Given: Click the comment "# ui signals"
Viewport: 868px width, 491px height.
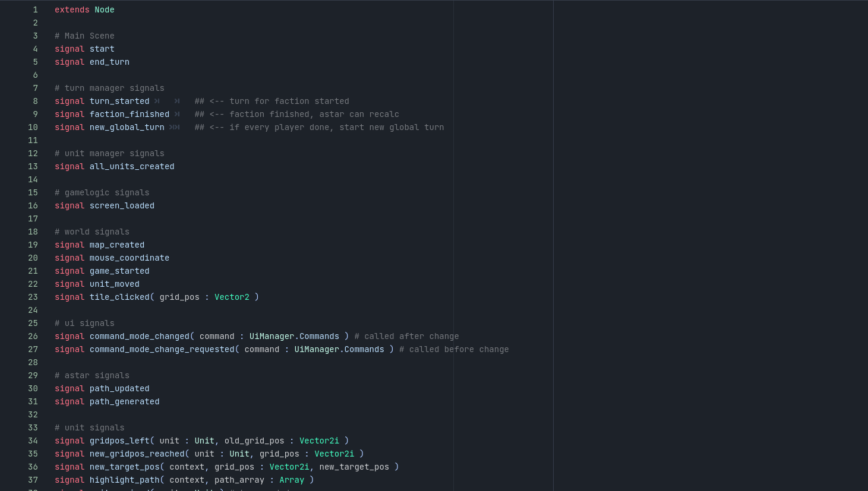Looking at the screenshot, I should click(x=84, y=323).
